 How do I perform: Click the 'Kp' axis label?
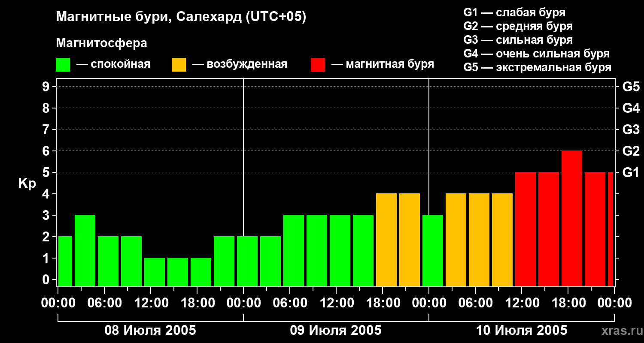coord(27,184)
